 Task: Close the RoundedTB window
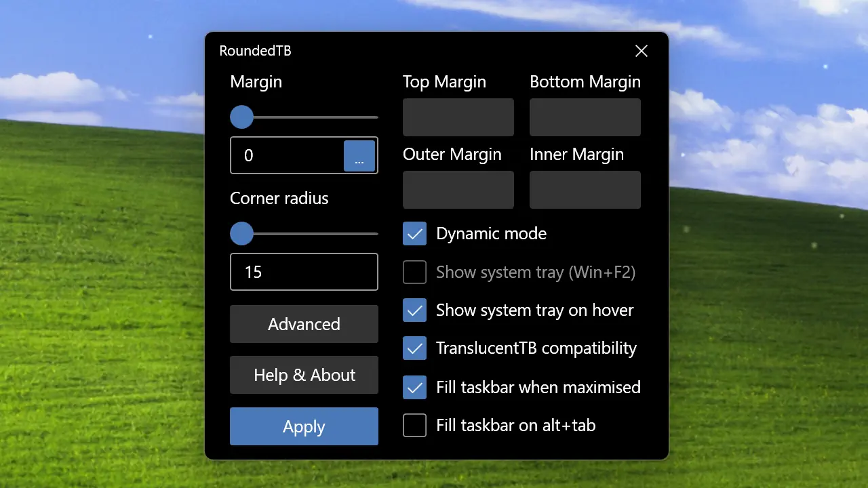[642, 51]
